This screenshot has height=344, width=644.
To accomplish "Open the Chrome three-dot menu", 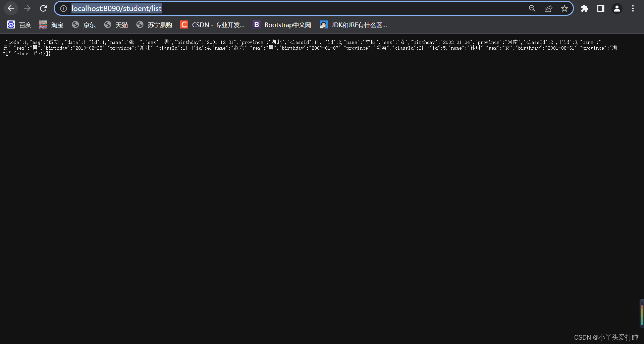I will 633,8.
